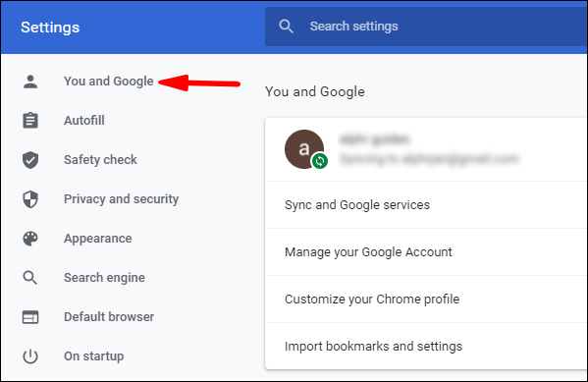This screenshot has height=382, width=588.
Task: Click the Autofill clipboard icon
Action: click(x=30, y=121)
